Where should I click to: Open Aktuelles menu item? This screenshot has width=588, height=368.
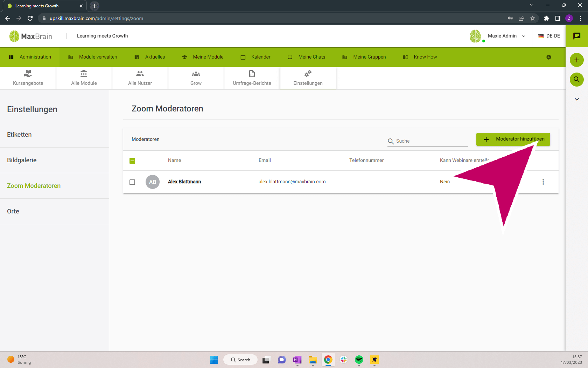[x=149, y=57]
